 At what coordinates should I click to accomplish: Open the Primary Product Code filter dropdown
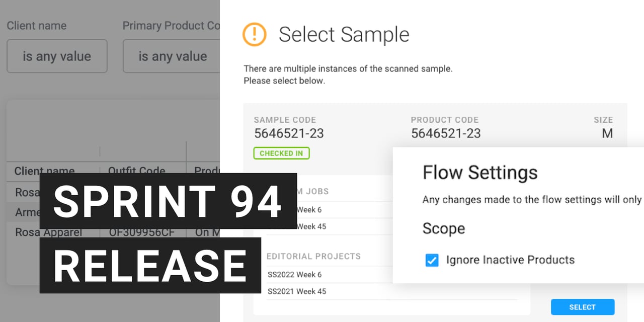[172, 56]
